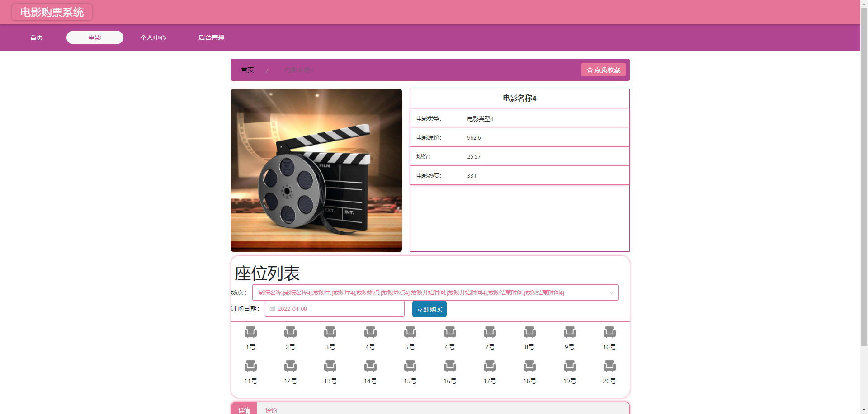The width and height of the screenshot is (868, 414).
Task: Click the 首页 breadcrumb link
Action: coord(247,70)
